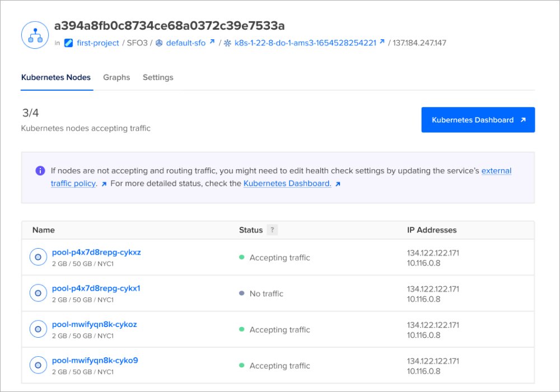Image resolution: width=560 pixels, height=392 pixels.
Task: Follow the Kubernetes Dashboard link in the notice
Action: (287, 184)
